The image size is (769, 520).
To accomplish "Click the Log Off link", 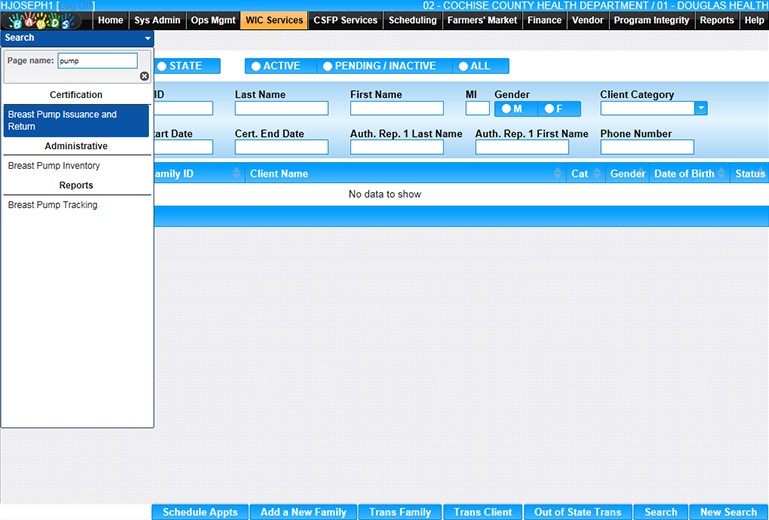I will pos(76,6).
